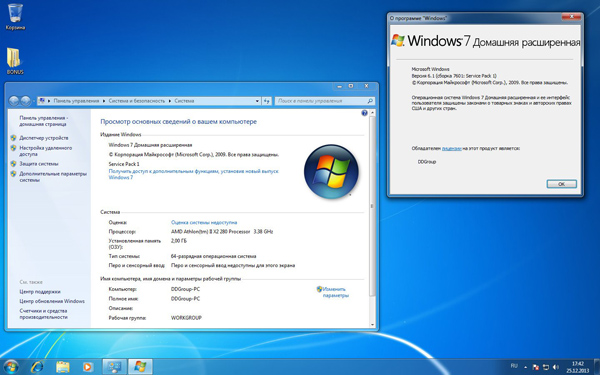Click OK in About Windows dialog

561,184
